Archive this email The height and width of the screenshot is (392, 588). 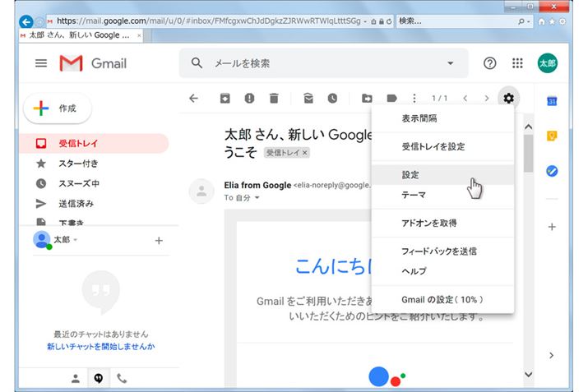coord(225,98)
